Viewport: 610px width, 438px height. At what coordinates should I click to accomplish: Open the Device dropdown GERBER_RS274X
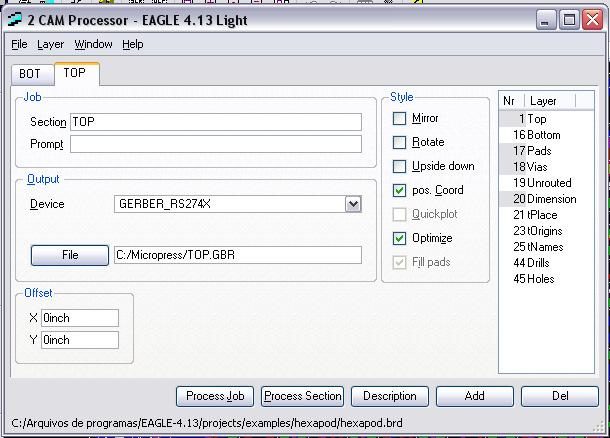238,204
